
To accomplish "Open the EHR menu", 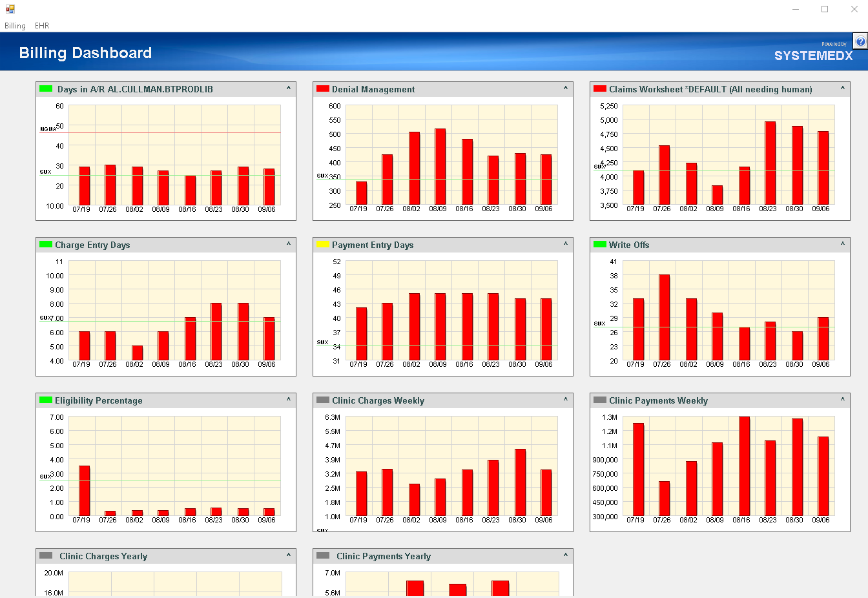I will pyautogui.click(x=41, y=25).
